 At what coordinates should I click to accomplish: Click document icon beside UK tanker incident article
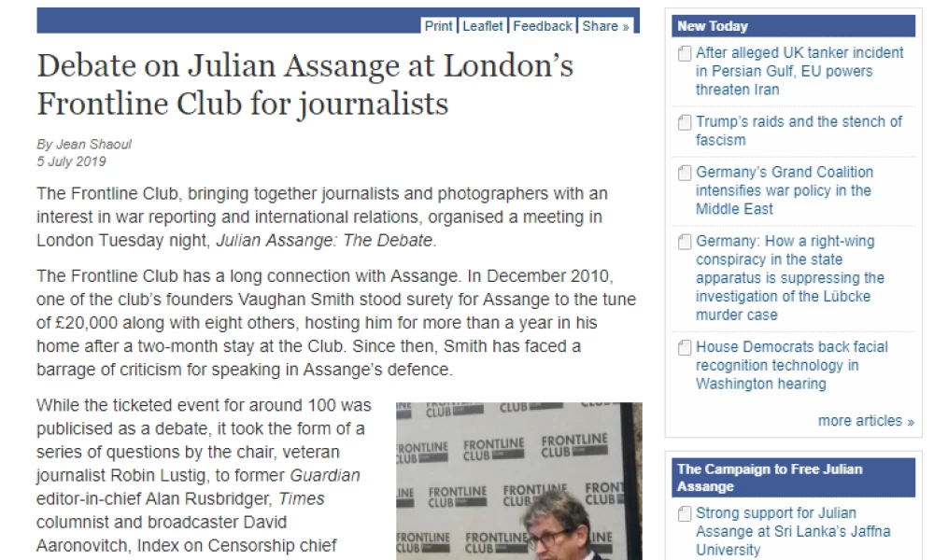685,54
